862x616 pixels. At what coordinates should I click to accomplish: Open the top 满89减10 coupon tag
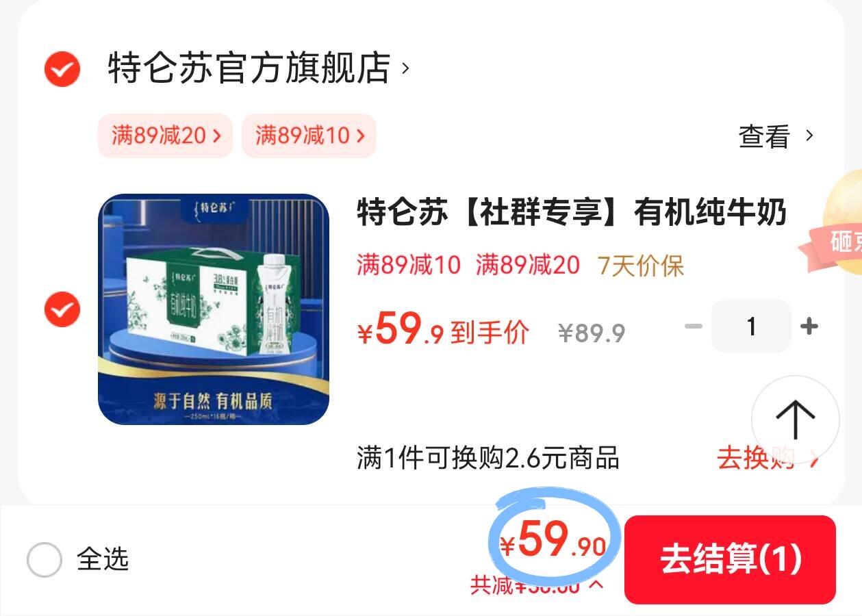click(x=309, y=136)
